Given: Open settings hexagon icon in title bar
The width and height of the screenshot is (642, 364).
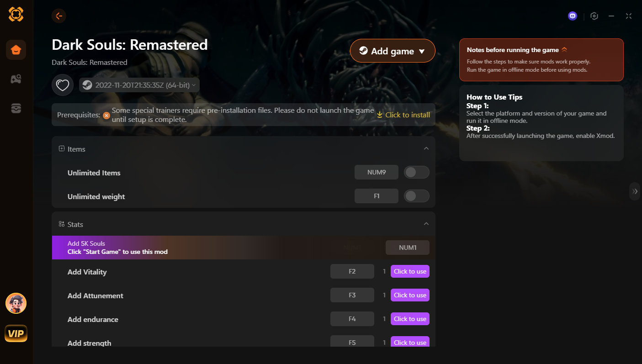Looking at the screenshot, I should click(594, 16).
